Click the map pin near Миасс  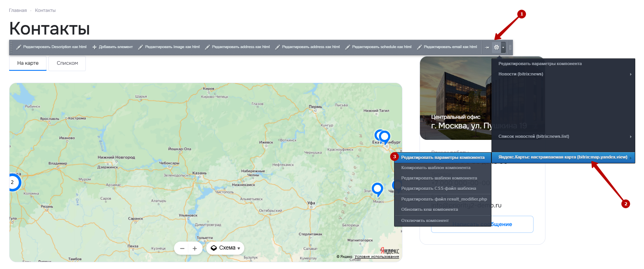click(x=377, y=190)
